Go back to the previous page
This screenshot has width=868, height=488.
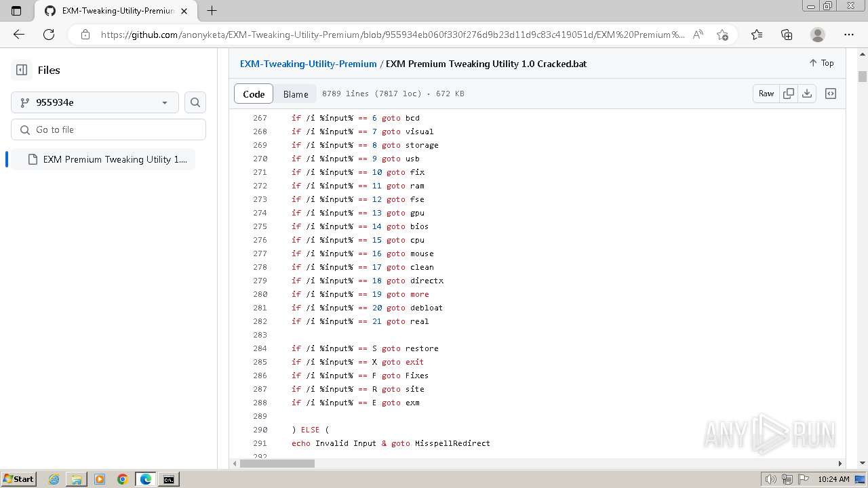pyautogui.click(x=19, y=35)
